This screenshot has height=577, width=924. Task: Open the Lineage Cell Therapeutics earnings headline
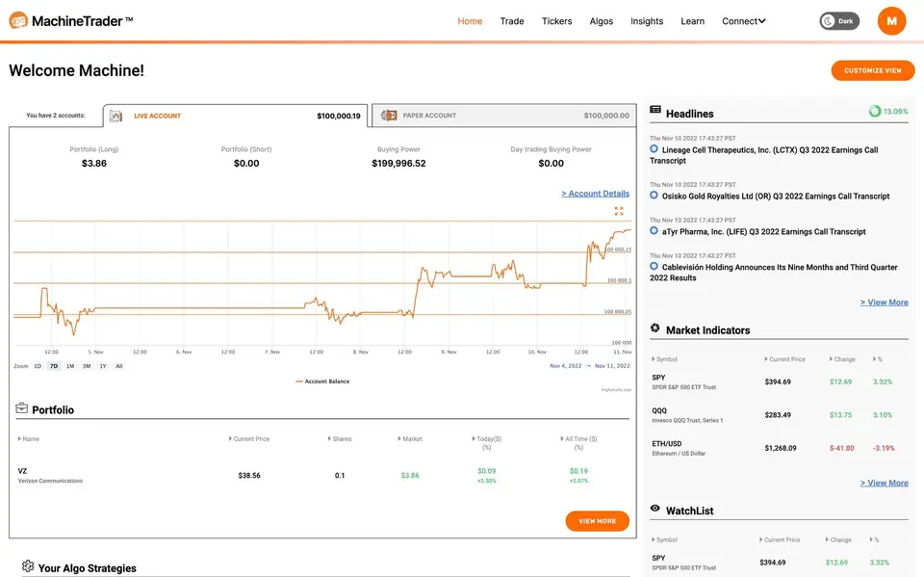764,155
